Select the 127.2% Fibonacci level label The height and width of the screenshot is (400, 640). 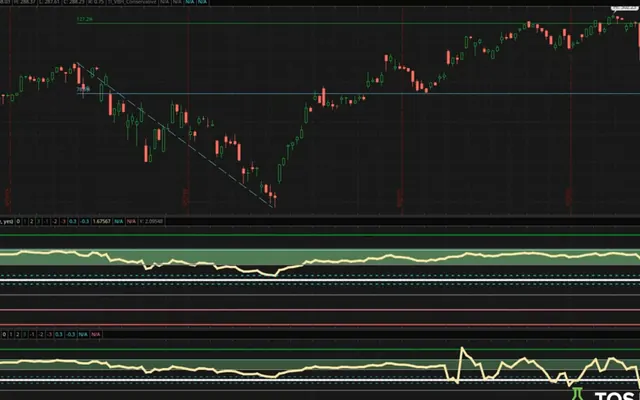[x=84, y=19]
